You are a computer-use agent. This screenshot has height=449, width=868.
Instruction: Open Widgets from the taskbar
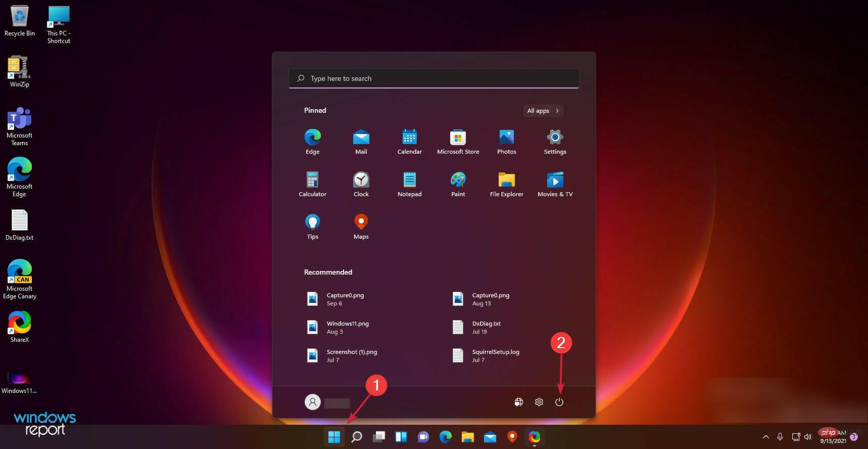[401, 437]
